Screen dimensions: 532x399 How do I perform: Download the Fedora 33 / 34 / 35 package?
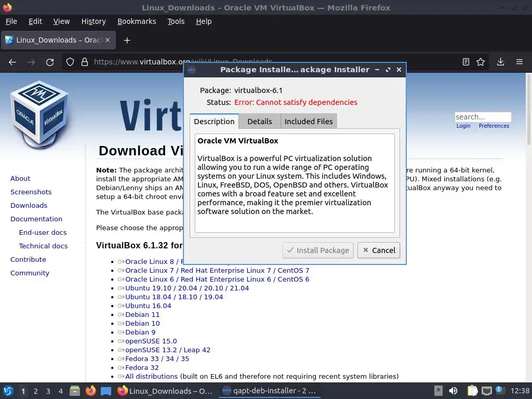pyautogui.click(x=157, y=358)
